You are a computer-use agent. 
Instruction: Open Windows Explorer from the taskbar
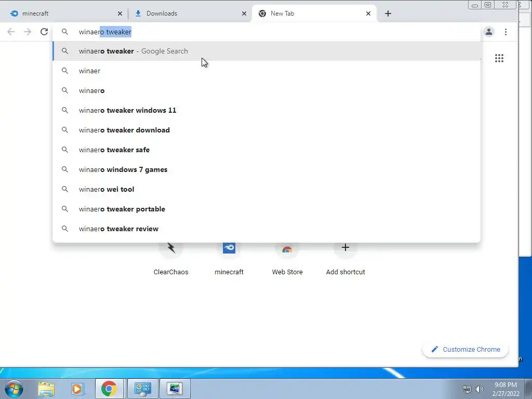tap(46, 389)
